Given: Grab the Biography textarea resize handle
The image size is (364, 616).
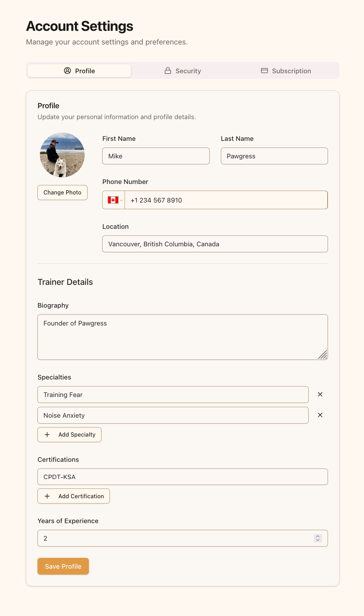Looking at the screenshot, I should coord(323,355).
